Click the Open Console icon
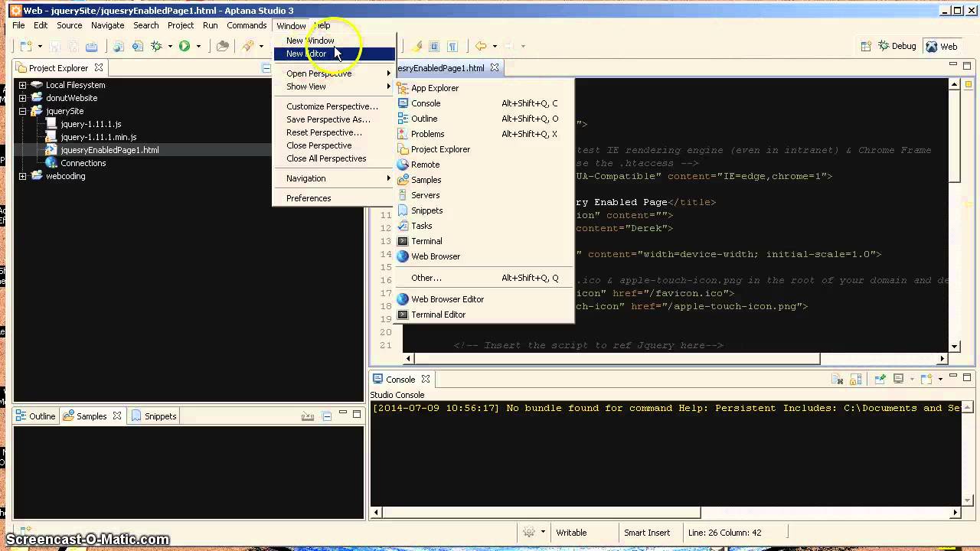The height and width of the screenshot is (551, 980). point(926,379)
